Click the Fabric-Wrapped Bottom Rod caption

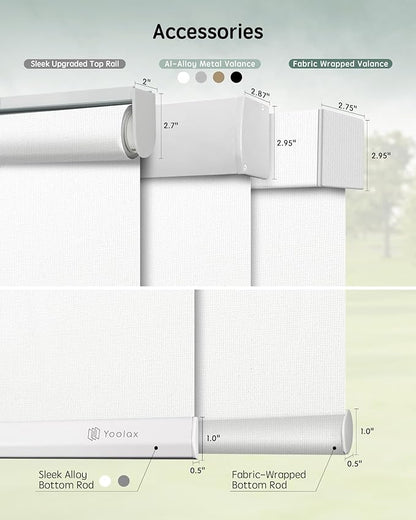[x=269, y=480]
